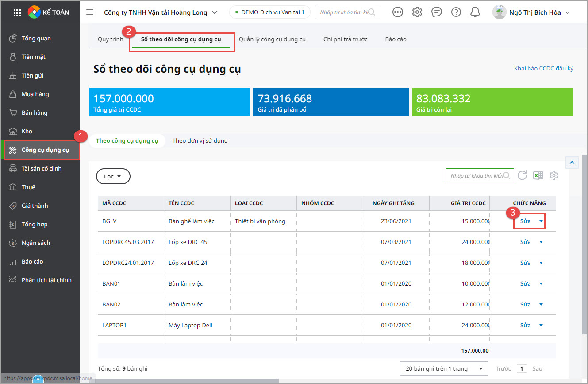This screenshot has height=384, width=588.
Task: Click Khai báo CCDC đầu kỳ link
Action: 543,68
